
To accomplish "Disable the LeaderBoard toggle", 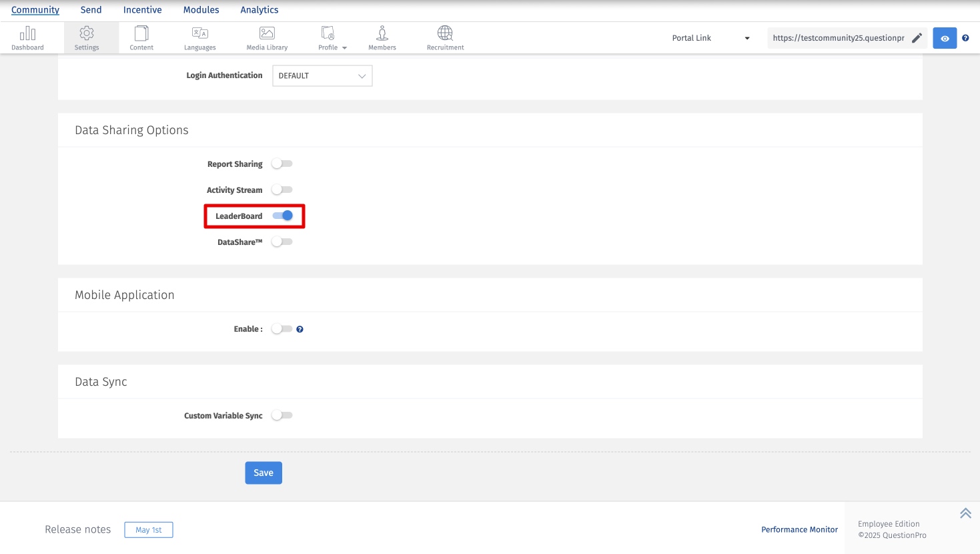I will coord(283,216).
